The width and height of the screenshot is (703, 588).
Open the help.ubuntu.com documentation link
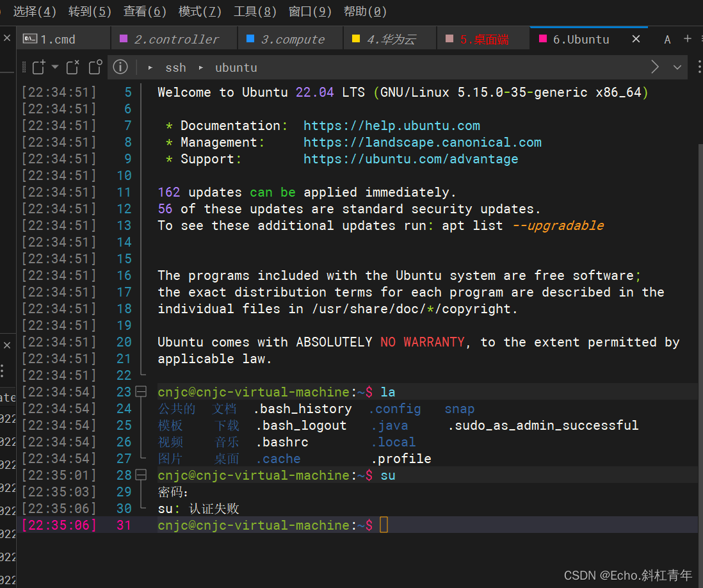pyautogui.click(x=391, y=126)
